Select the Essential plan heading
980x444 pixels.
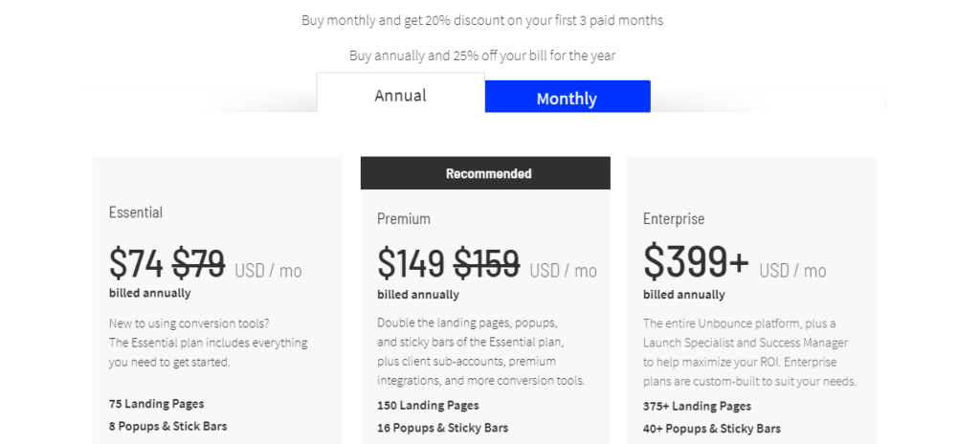coord(136,212)
